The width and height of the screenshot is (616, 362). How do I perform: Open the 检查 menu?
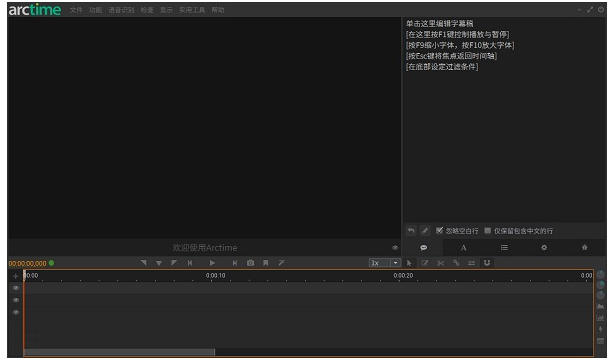click(x=147, y=10)
